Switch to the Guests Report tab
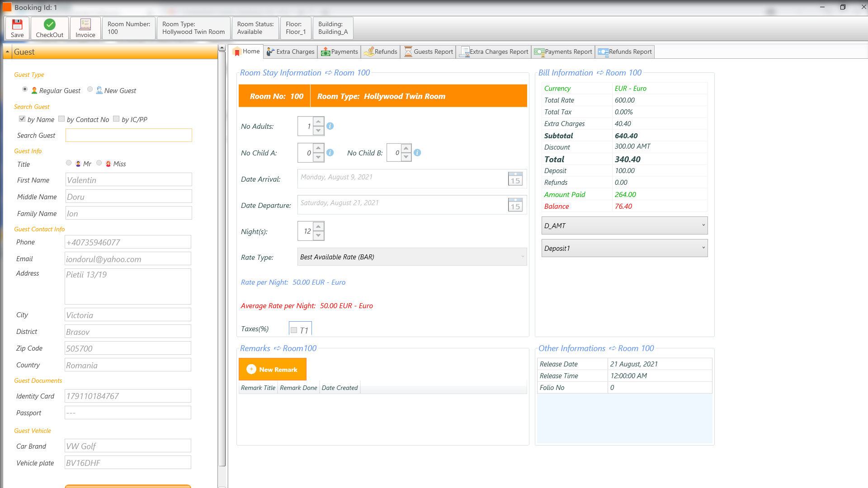The width and height of the screenshot is (868, 488). point(428,52)
